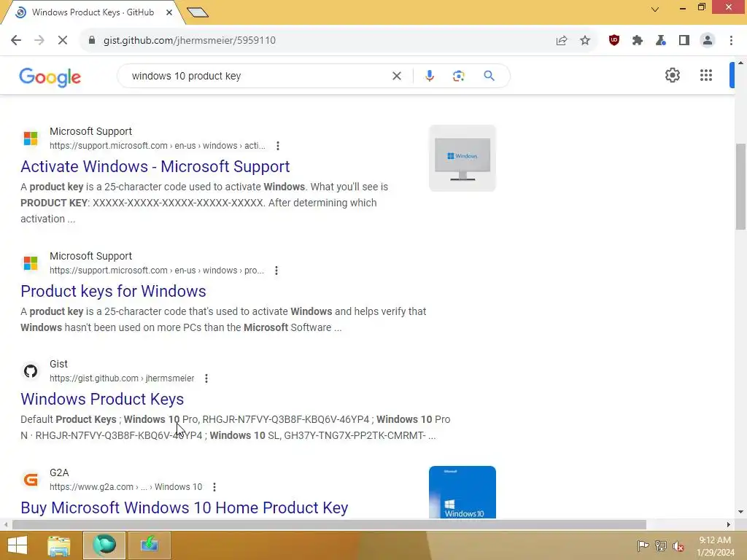Click the browser address bar URL
Viewport: 747px width, 560px height.
coord(190,41)
